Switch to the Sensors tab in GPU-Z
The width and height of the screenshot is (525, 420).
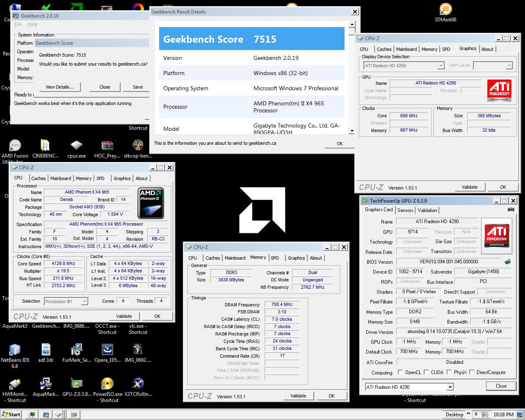pos(405,210)
